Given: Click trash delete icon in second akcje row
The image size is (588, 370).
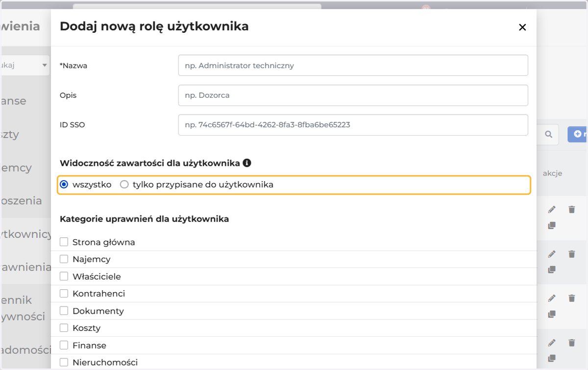Looking at the screenshot, I should [x=571, y=254].
